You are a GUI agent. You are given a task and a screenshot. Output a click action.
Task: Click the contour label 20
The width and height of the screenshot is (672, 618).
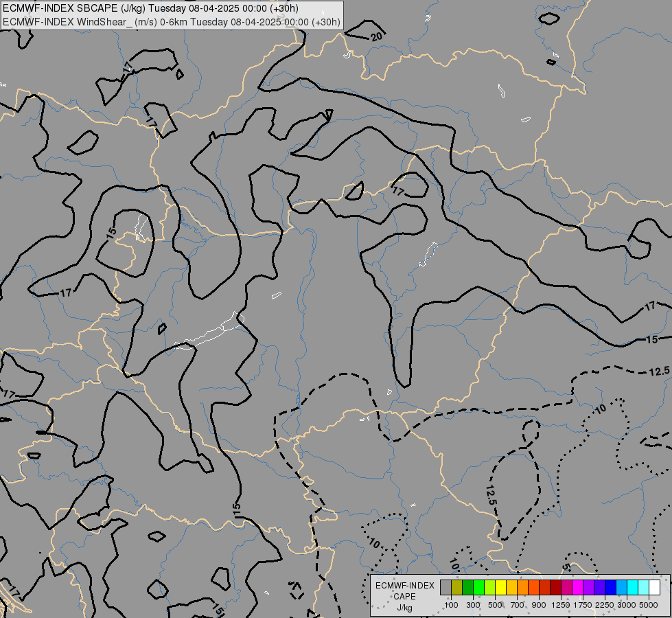coord(377,37)
